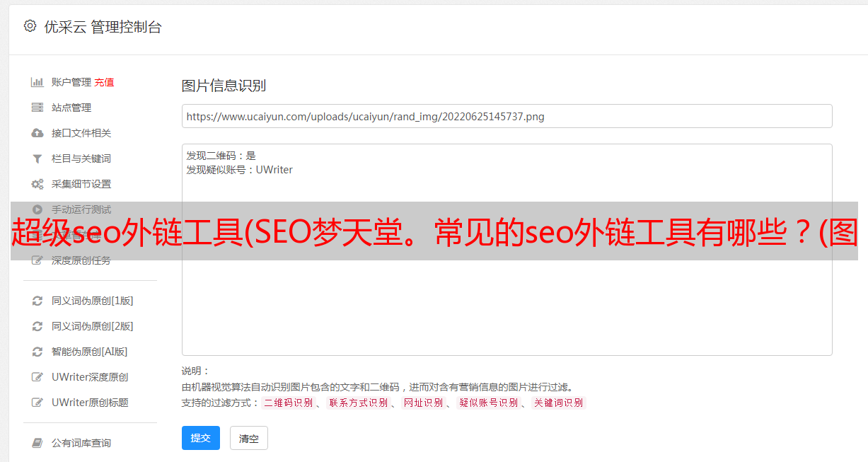Screen dimensions: 868x462
Task: Click the 联系方式识别 tag
Action: tap(359, 403)
